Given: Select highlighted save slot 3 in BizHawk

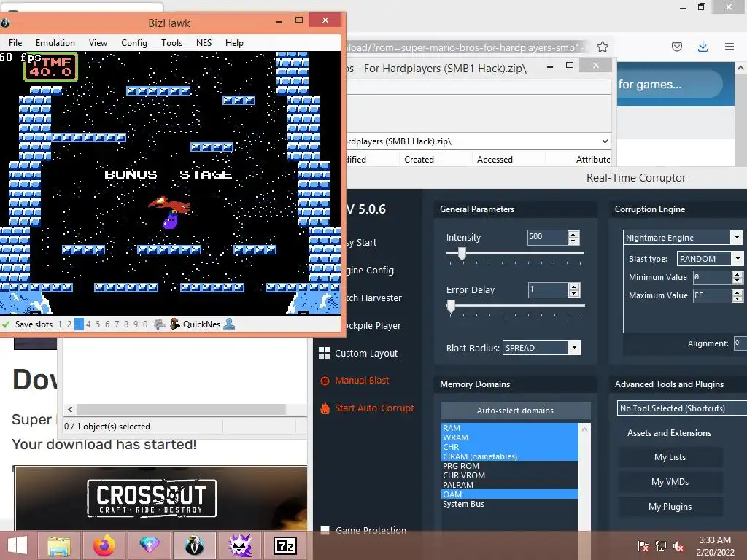Looking at the screenshot, I should tap(79, 324).
